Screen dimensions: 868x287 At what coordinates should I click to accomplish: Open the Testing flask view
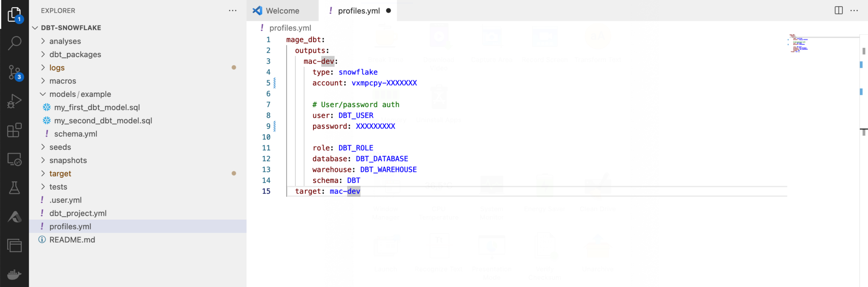pyautogui.click(x=14, y=188)
